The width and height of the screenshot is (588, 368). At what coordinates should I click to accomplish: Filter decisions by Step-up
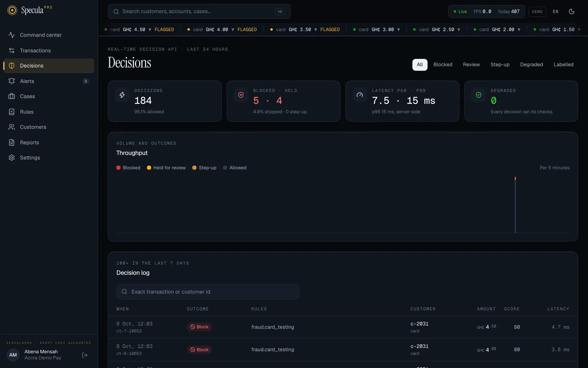point(500,64)
